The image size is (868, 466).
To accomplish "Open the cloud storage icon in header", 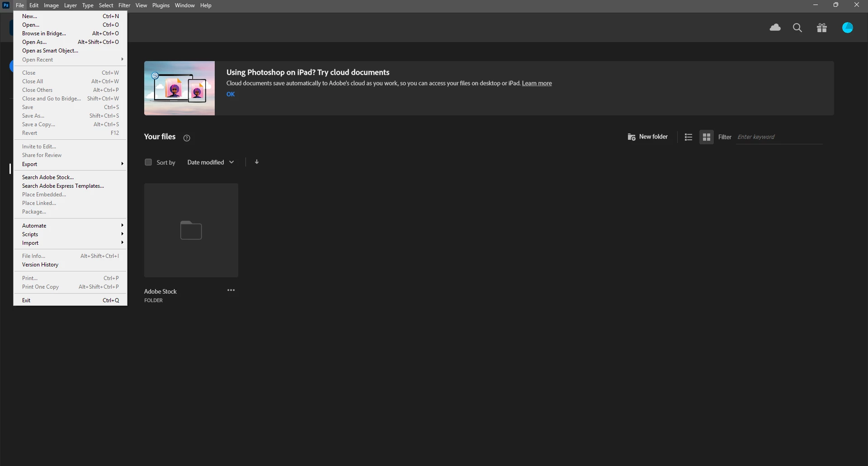I will click(x=775, y=28).
